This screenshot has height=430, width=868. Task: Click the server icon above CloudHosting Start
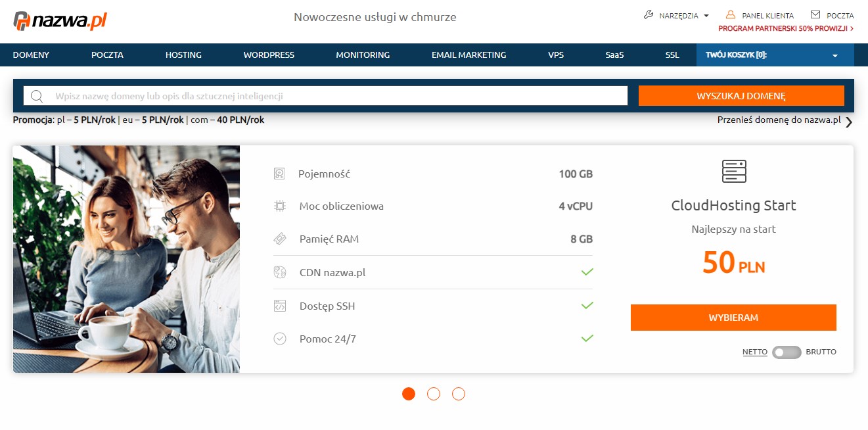pos(734,171)
